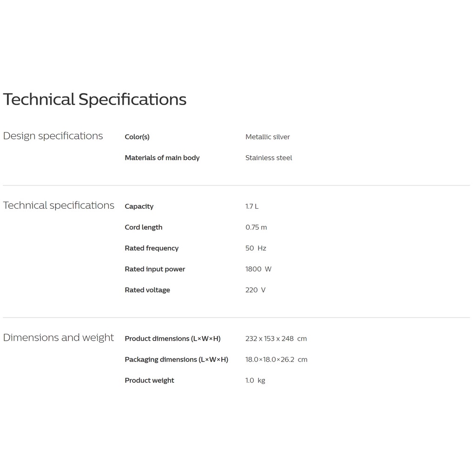Click the Rated frequency label
Screen dimensions: 476x476
[x=152, y=248]
